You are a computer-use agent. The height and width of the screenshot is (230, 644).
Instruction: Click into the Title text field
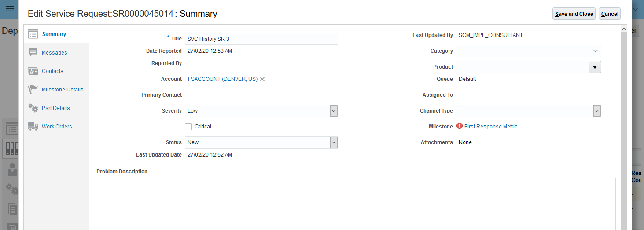coord(261,39)
